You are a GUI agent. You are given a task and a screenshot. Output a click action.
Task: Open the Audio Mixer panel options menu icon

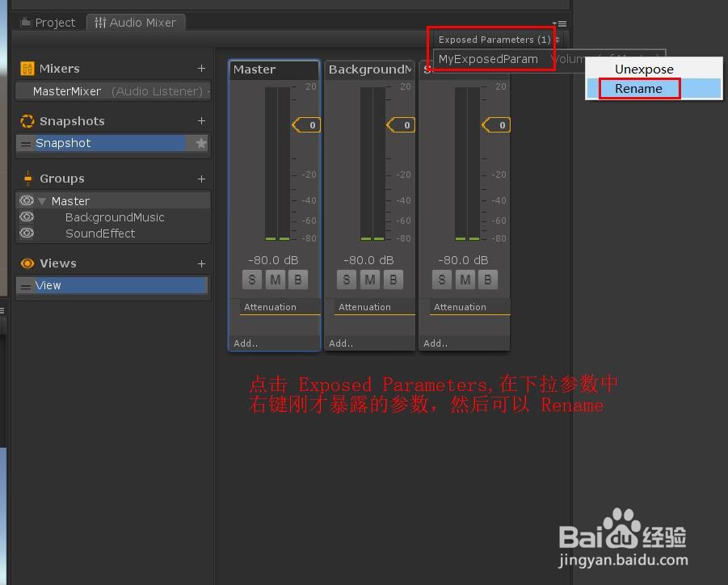pos(559,23)
